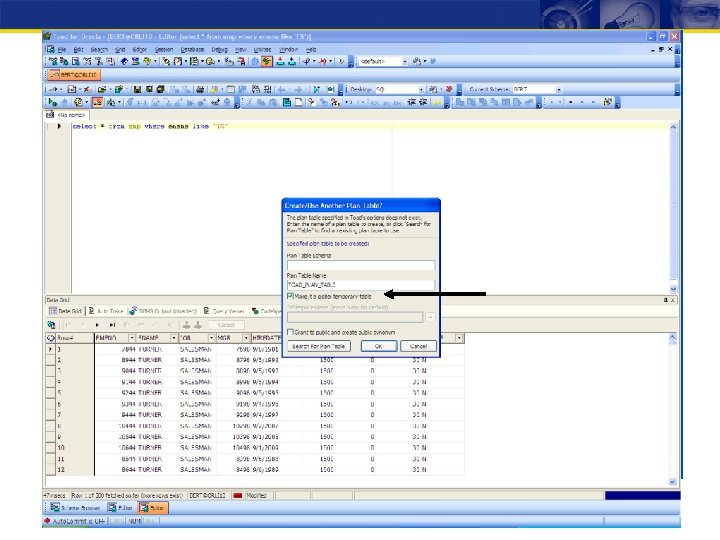Jump to last record in grid navigator
This screenshot has width=720, height=540.
coord(112,325)
